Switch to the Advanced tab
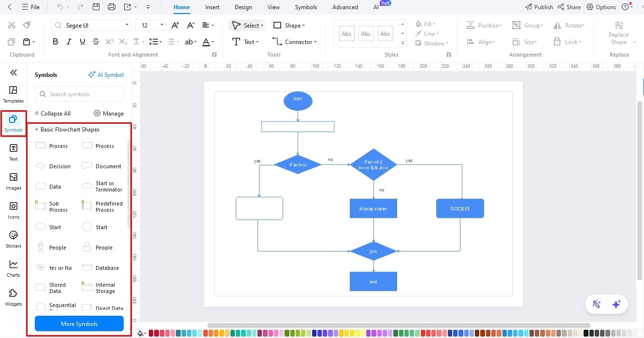 tap(345, 7)
